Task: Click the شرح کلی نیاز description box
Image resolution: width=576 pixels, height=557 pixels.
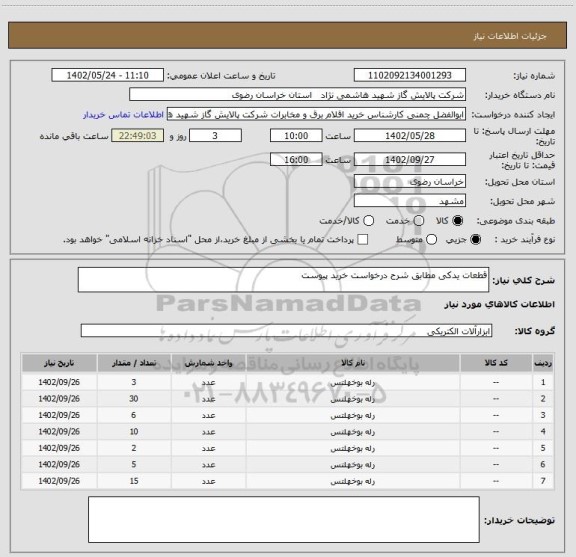Action: [x=283, y=280]
